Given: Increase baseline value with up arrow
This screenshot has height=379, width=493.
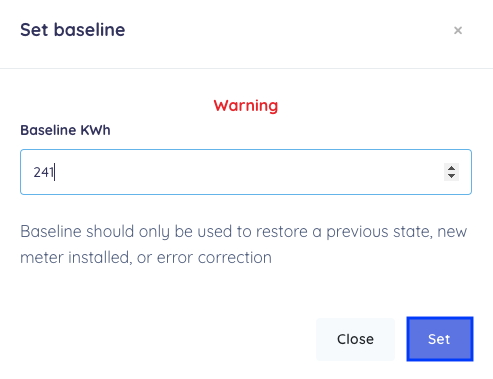Looking at the screenshot, I should coord(451,168).
